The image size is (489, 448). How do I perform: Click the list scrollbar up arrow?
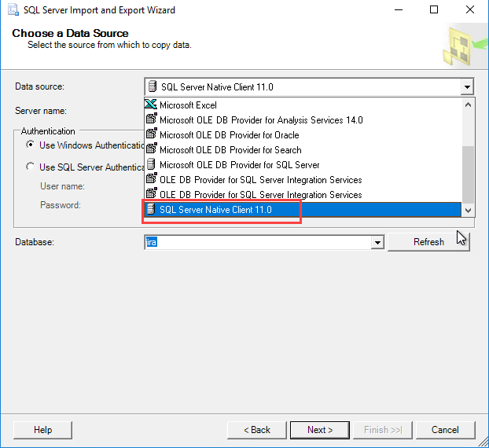pos(468,105)
